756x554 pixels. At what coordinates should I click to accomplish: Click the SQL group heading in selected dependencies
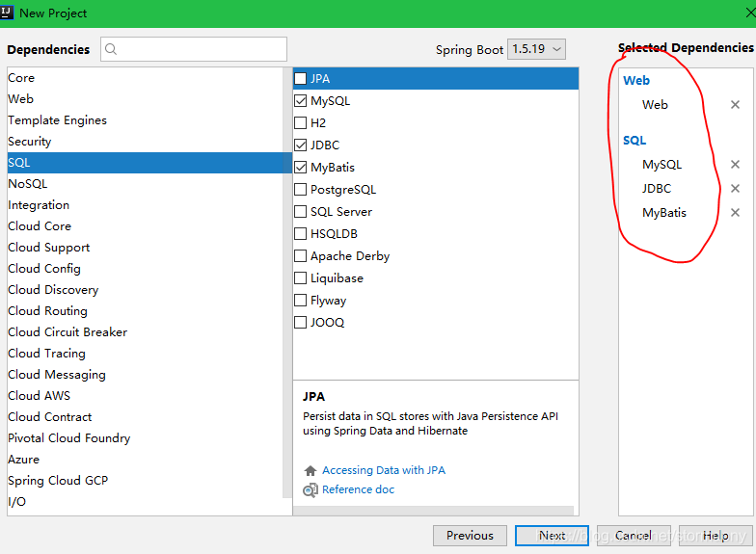pos(634,141)
